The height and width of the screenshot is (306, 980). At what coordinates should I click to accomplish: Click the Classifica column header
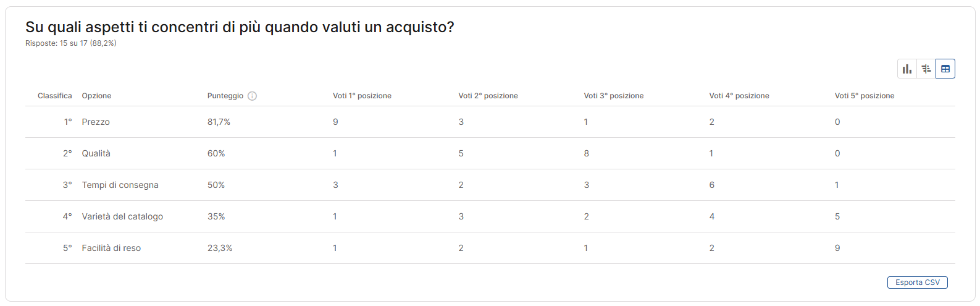coord(54,96)
